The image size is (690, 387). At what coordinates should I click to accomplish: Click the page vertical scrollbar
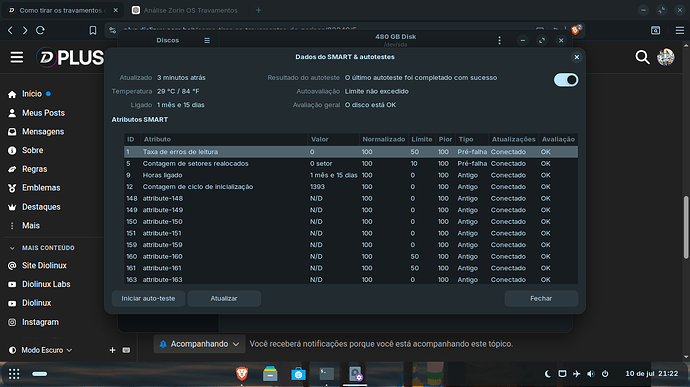click(686, 228)
